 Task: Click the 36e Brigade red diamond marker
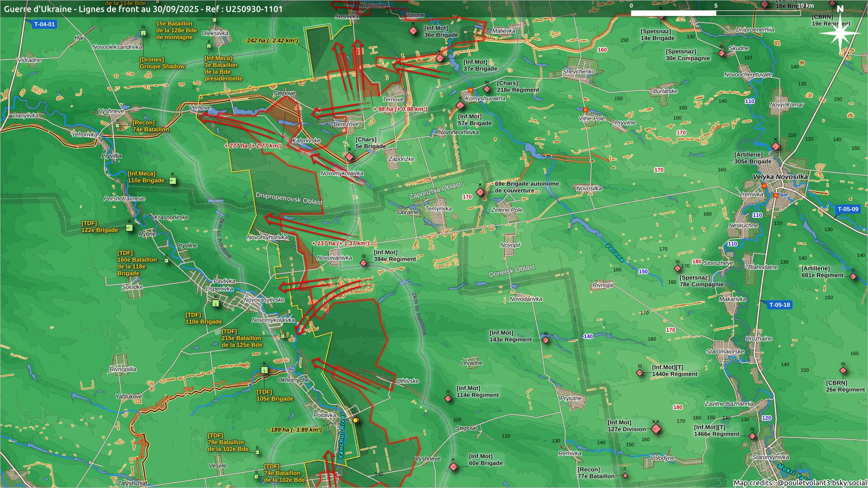[413, 31]
